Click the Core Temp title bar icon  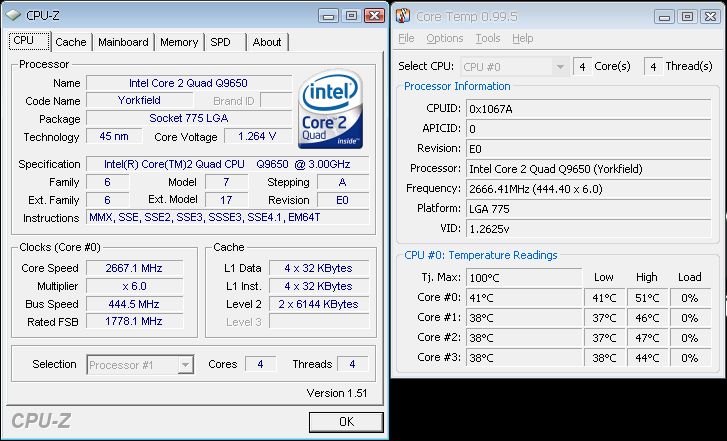(x=403, y=16)
